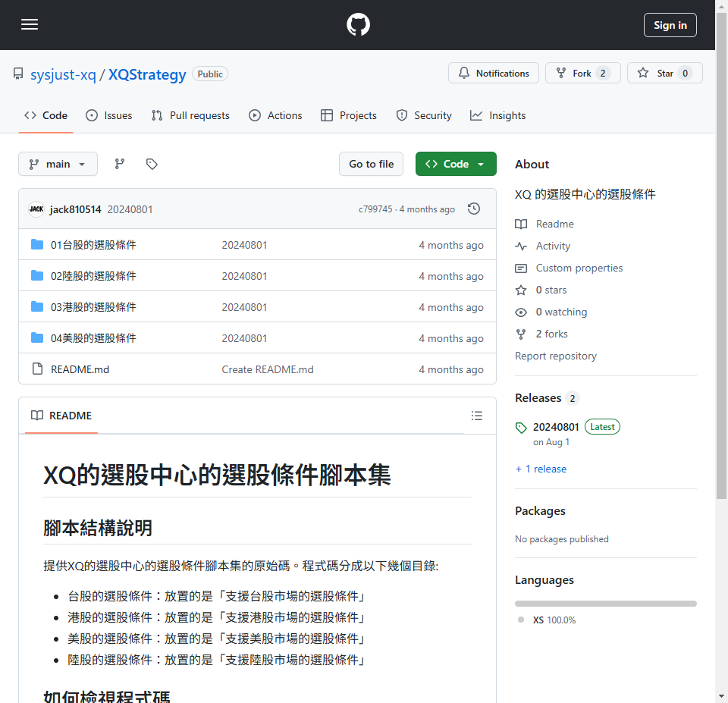The width and height of the screenshot is (728, 703).
Task: Open Notifications bell button
Action: (x=494, y=74)
